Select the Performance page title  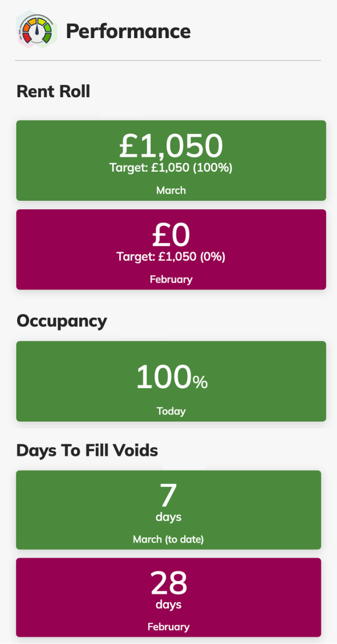128,32
